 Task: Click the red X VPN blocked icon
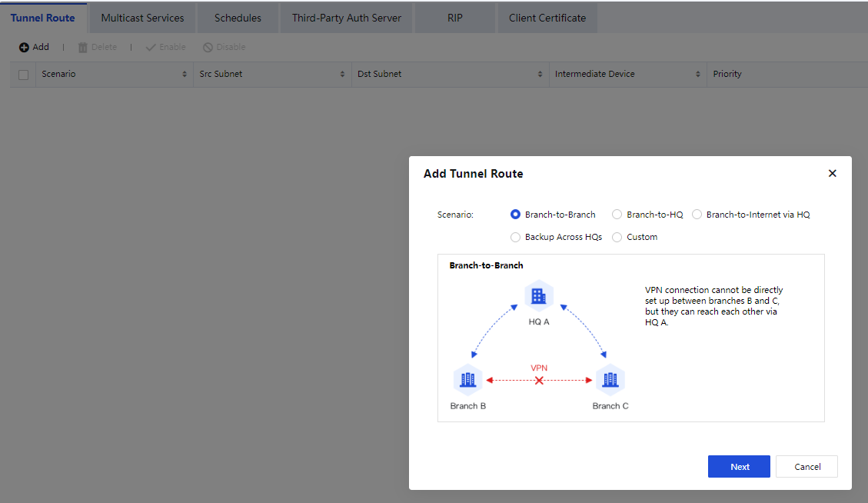(539, 381)
